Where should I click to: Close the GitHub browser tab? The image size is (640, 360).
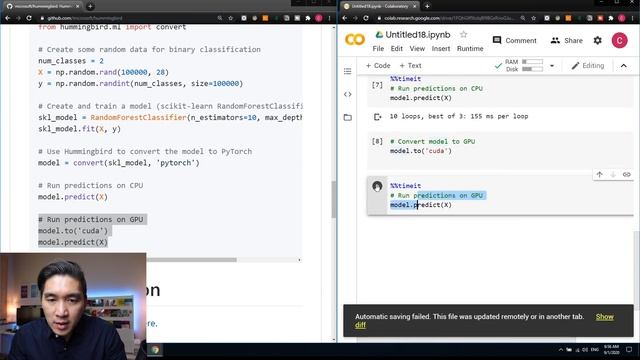(x=78, y=6)
